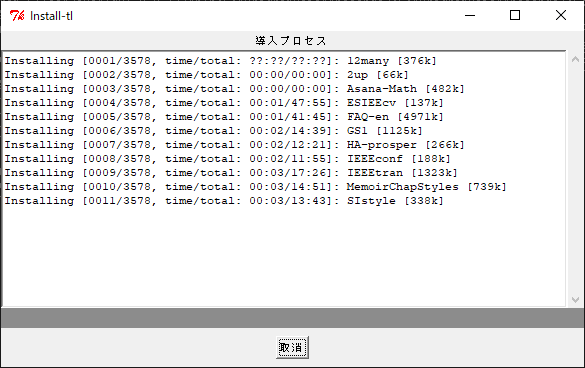
Task: Select the GS1 [1125k] log line
Action: coord(213,131)
